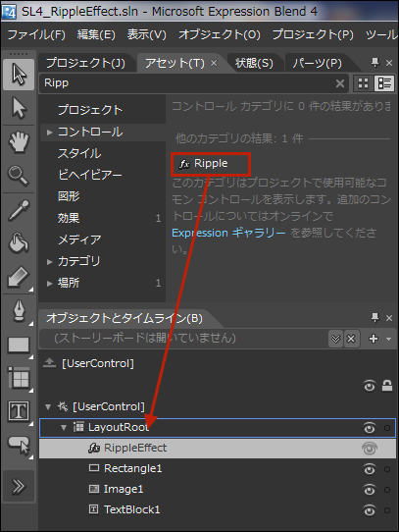This screenshot has height=532, width=399.
Task: Choose the Rectangle shape tool
Action: [19, 346]
